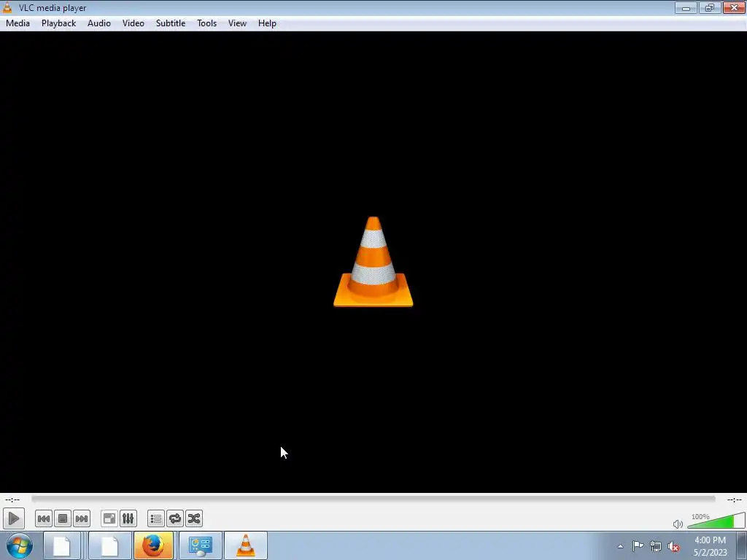Viewport: 747px width, 560px height.
Task: Start playback with the Play button
Action: tap(13, 518)
